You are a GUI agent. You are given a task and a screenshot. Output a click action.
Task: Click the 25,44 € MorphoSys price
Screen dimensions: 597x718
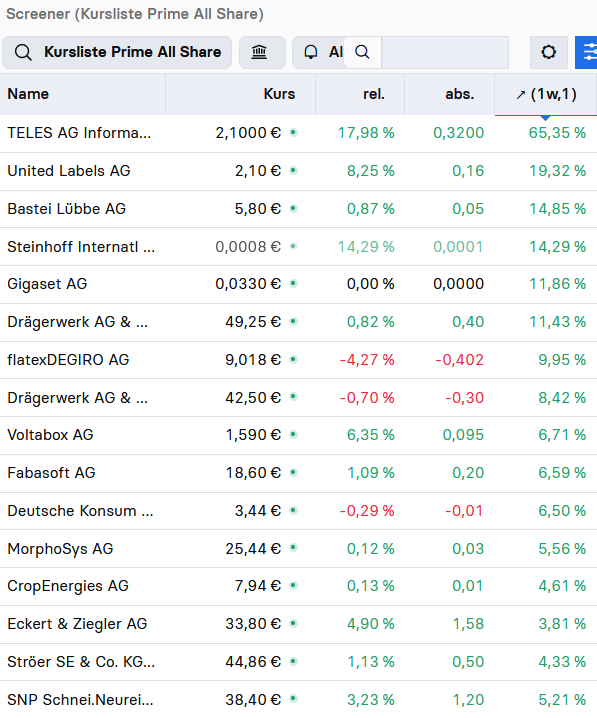[253, 549]
